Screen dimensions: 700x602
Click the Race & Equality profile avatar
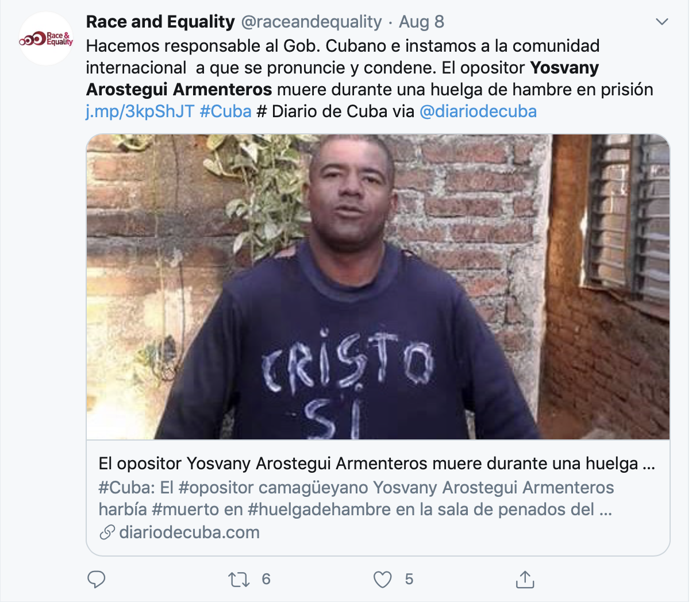47,39
